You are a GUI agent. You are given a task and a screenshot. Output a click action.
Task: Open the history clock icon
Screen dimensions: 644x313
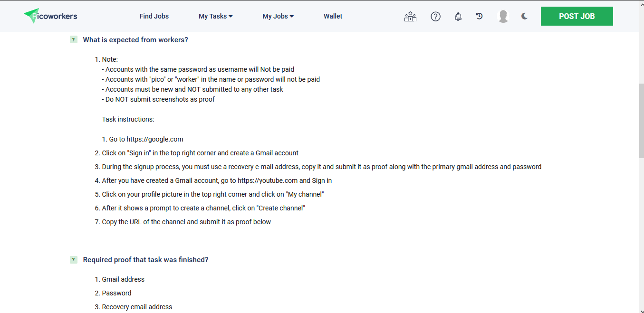click(479, 16)
